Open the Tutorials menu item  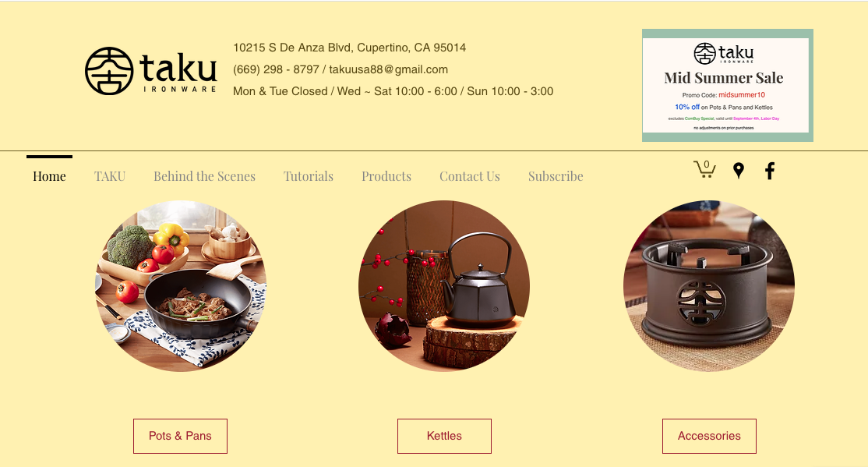point(309,176)
